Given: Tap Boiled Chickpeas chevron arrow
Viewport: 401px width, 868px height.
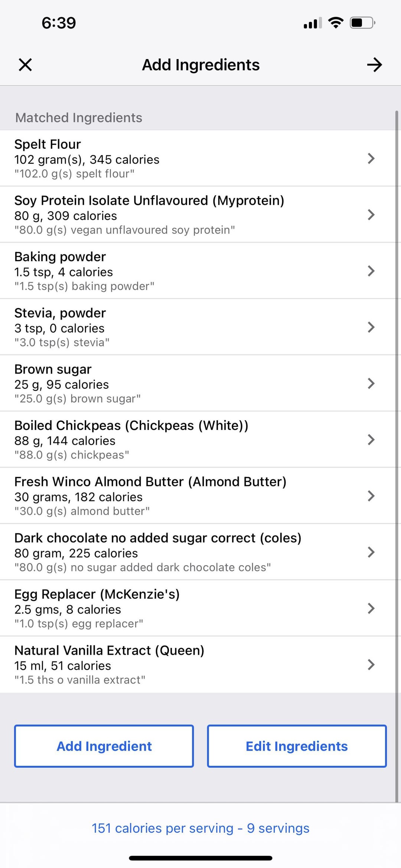Looking at the screenshot, I should click(x=371, y=440).
